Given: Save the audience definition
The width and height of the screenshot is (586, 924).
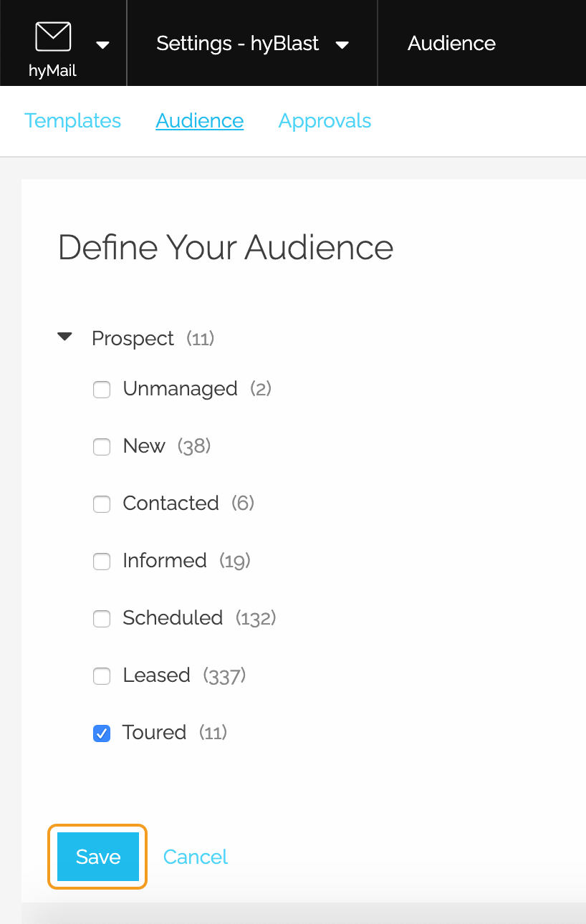Looking at the screenshot, I should tap(98, 857).
